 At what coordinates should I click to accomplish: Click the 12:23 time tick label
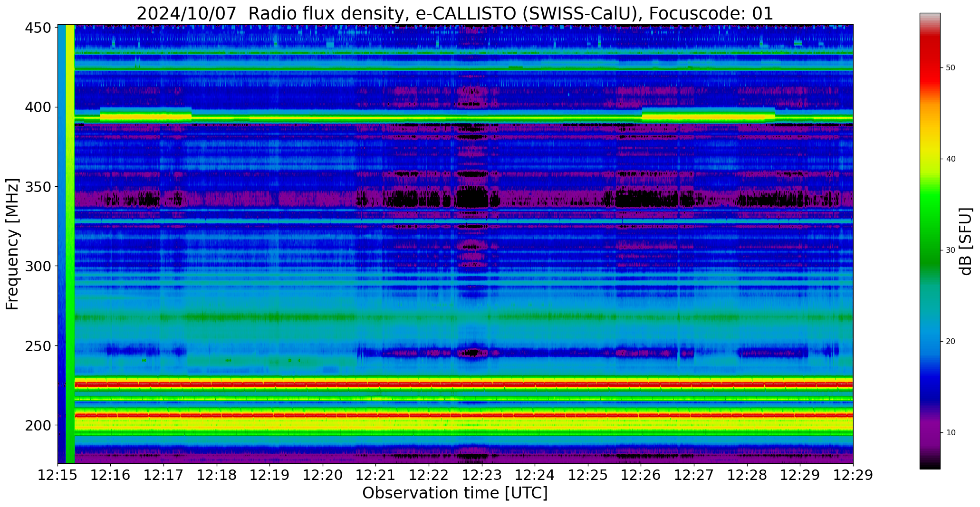[x=482, y=475]
